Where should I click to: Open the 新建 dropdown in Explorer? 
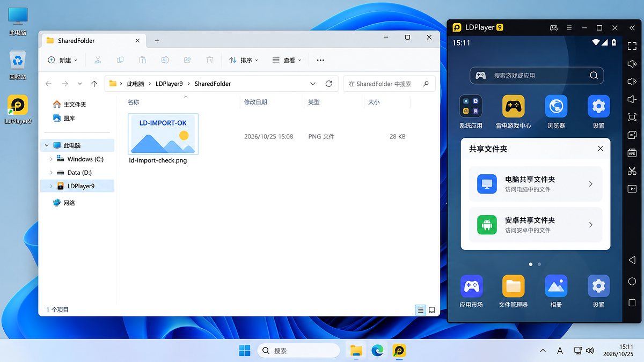63,60
